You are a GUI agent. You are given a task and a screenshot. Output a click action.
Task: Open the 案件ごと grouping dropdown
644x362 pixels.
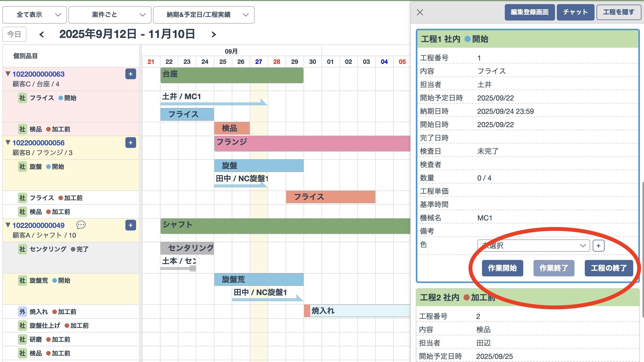click(110, 15)
